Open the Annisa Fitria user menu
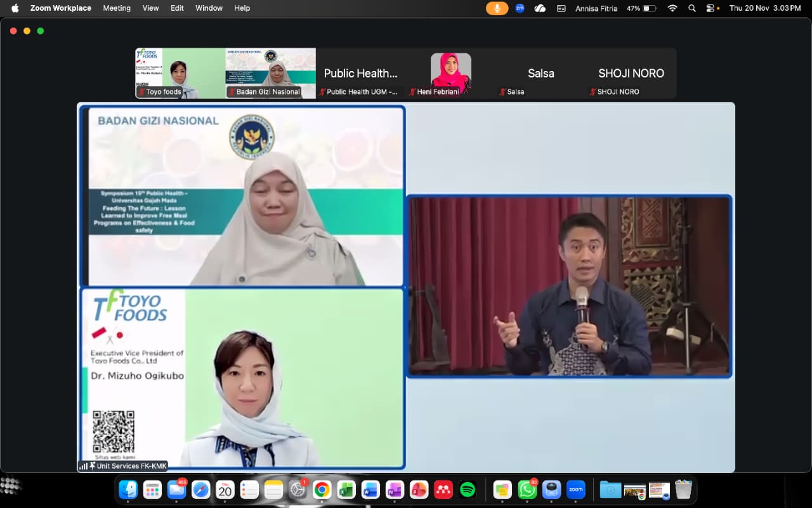This screenshot has width=812, height=508. pos(596,8)
